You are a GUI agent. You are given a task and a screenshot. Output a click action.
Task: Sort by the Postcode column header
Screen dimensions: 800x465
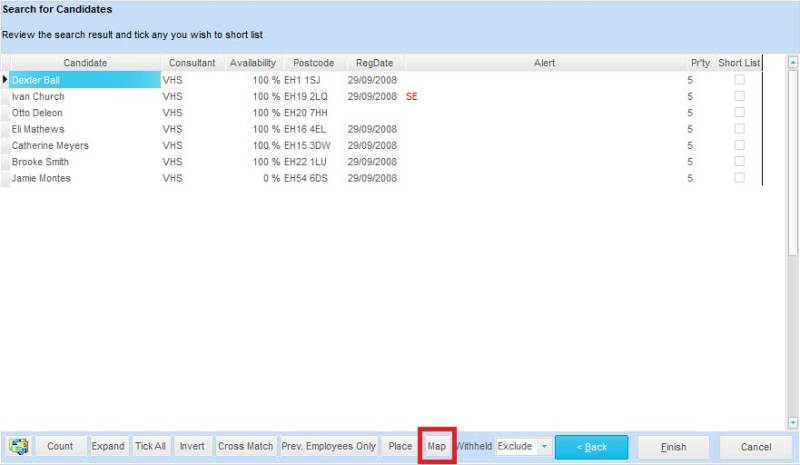(x=313, y=63)
